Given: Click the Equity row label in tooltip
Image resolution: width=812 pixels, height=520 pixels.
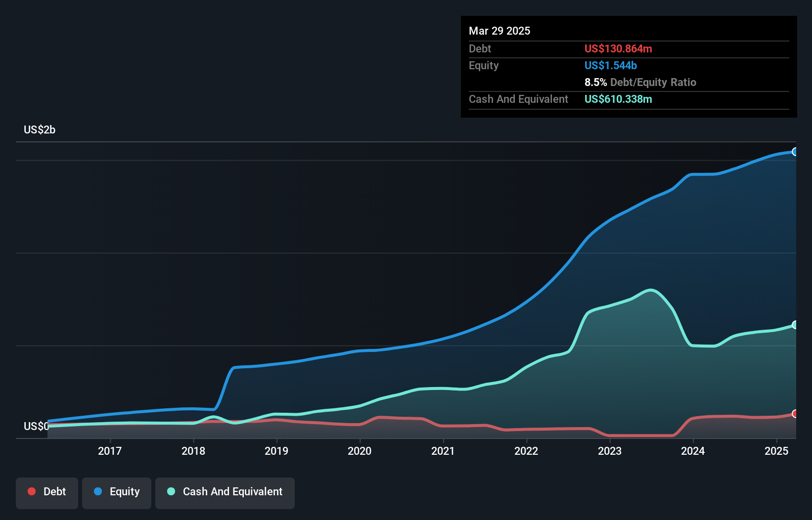Looking at the screenshot, I should (484, 65).
